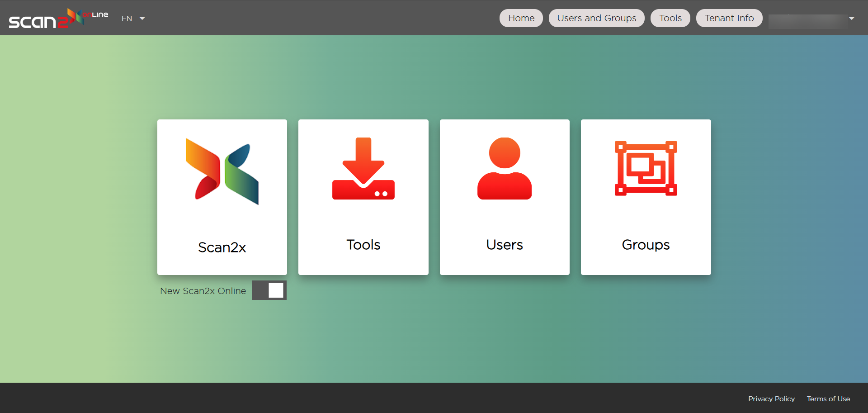Go to Home in the top navigation
The height and width of the screenshot is (413, 868).
click(x=521, y=18)
